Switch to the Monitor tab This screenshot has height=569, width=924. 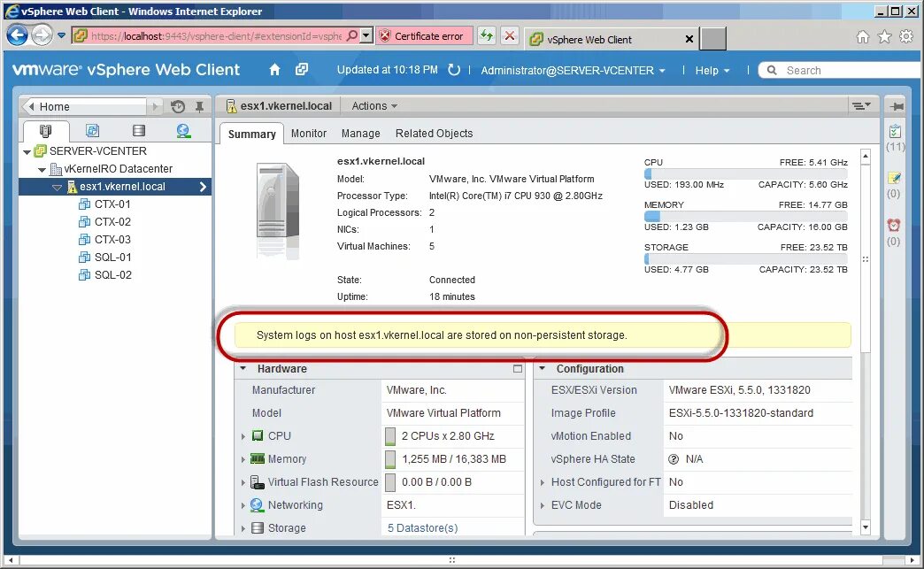[x=309, y=134]
